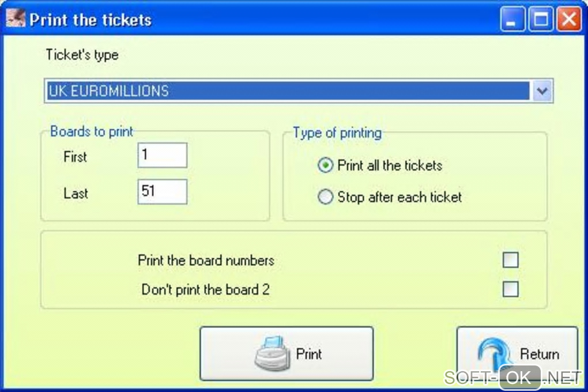Viewport: 588px width, 392px height.
Task: Click the printer icon on Print button
Action: [x=273, y=354]
